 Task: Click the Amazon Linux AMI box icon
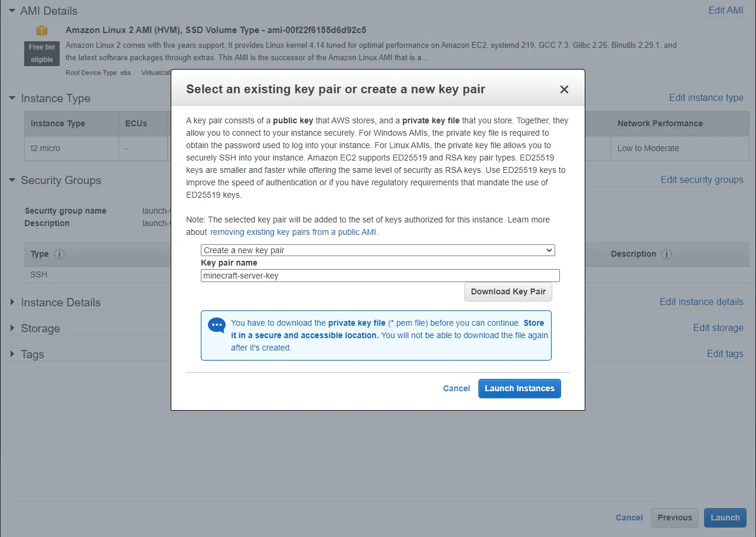(42, 31)
